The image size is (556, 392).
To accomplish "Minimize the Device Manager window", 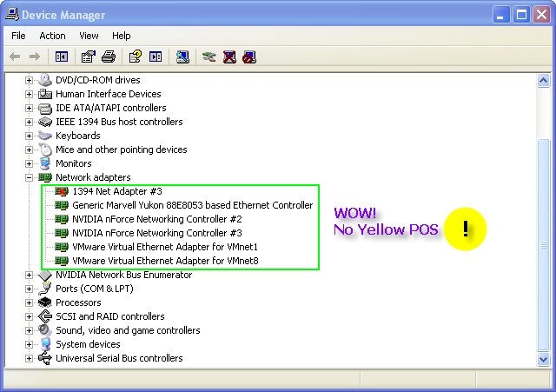I will 501,15.
